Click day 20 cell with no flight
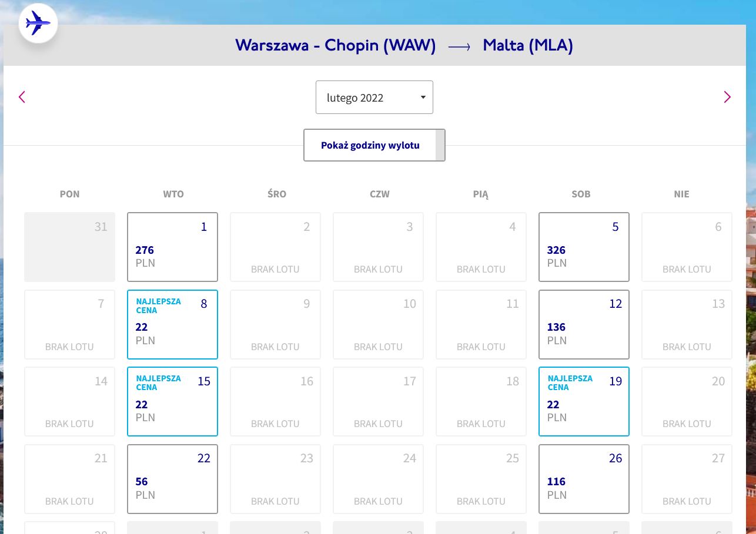The height and width of the screenshot is (534, 756). tap(687, 401)
